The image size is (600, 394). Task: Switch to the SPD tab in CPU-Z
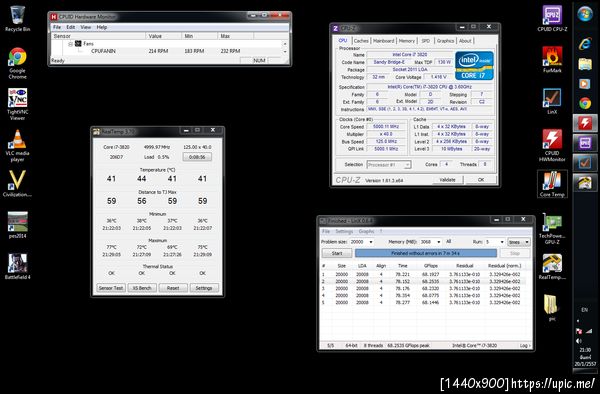(x=426, y=41)
